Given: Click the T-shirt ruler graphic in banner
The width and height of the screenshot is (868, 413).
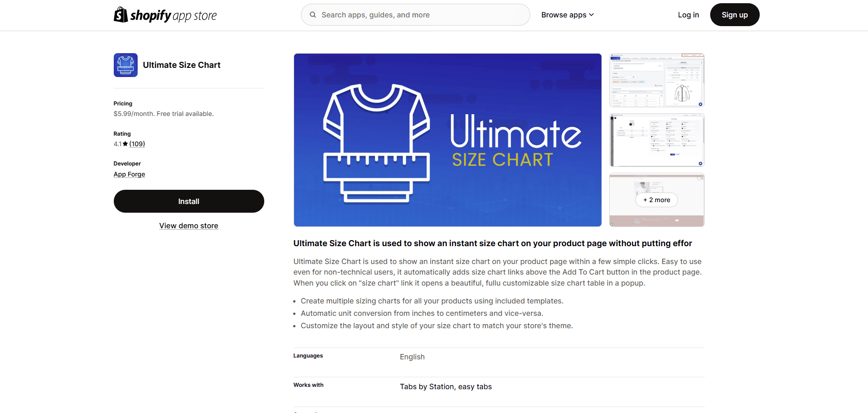Looking at the screenshot, I should (x=376, y=143).
